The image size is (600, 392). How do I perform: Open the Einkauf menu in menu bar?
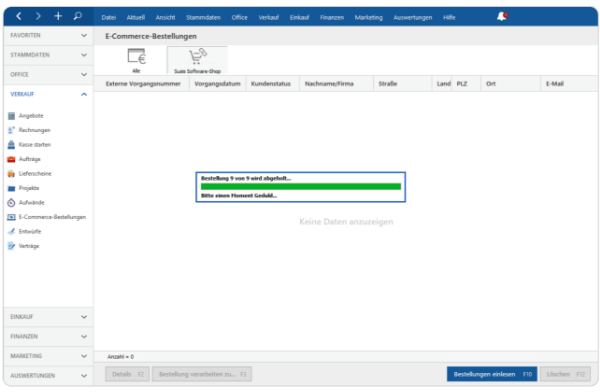click(299, 17)
